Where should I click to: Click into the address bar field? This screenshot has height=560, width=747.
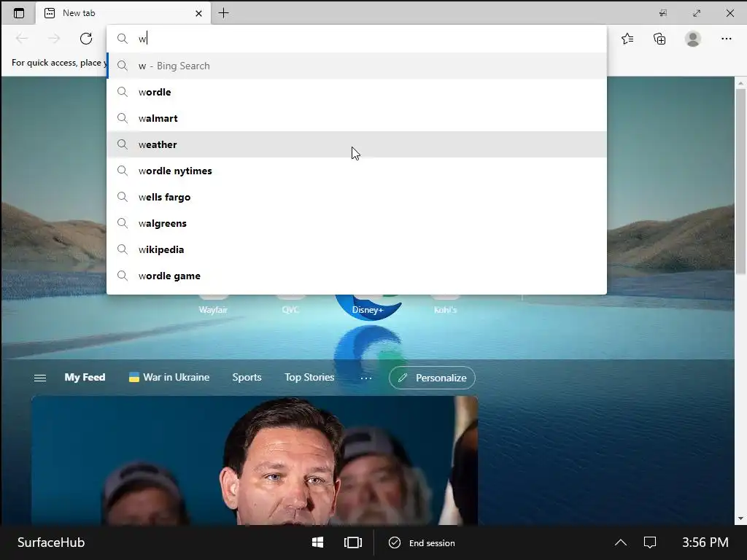[x=356, y=39]
